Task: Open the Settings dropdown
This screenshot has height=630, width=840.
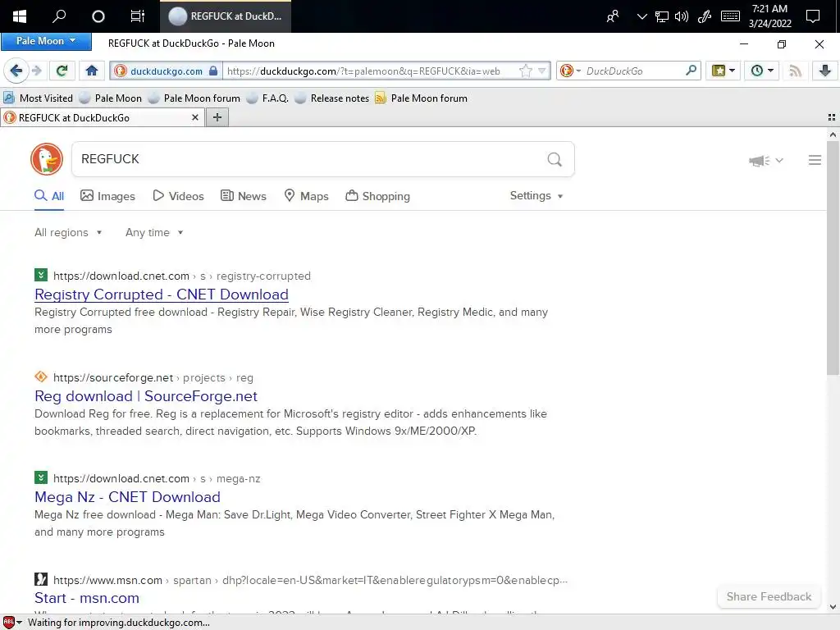Action: click(x=536, y=195)
